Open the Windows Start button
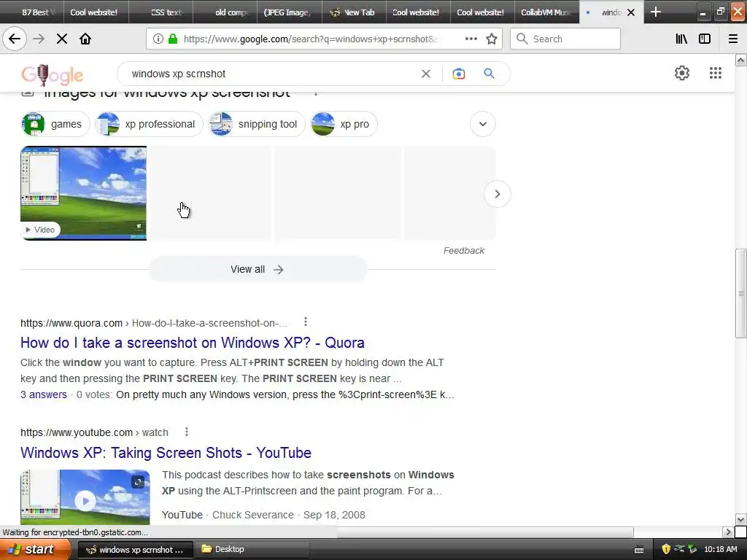The height and width of the screenshot is (560, 747). tap(35, 550)
